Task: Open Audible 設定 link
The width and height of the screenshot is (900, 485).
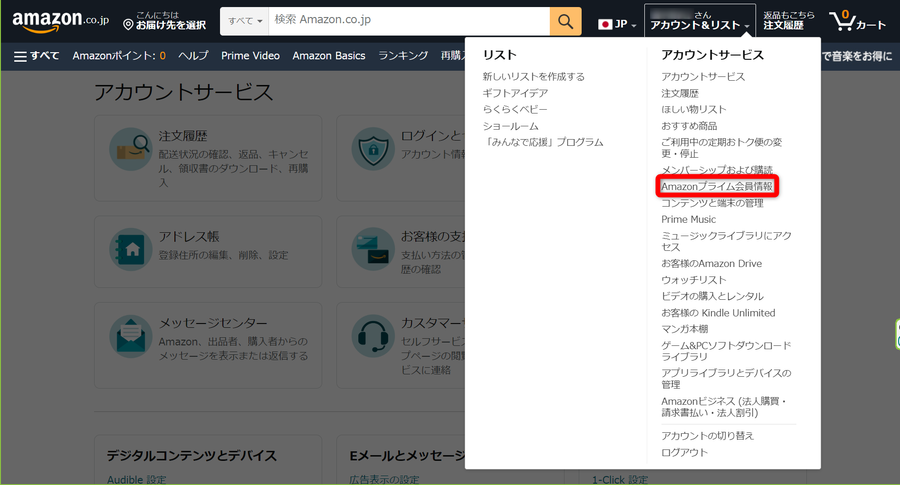Action: 137,479
